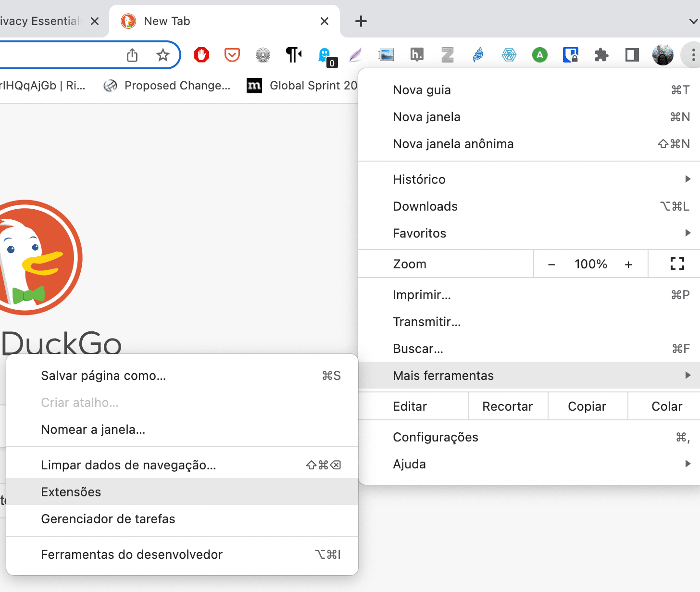Choose Salvar página como...
The height and width of the screenshot is (592, 700).
[182, 376]
